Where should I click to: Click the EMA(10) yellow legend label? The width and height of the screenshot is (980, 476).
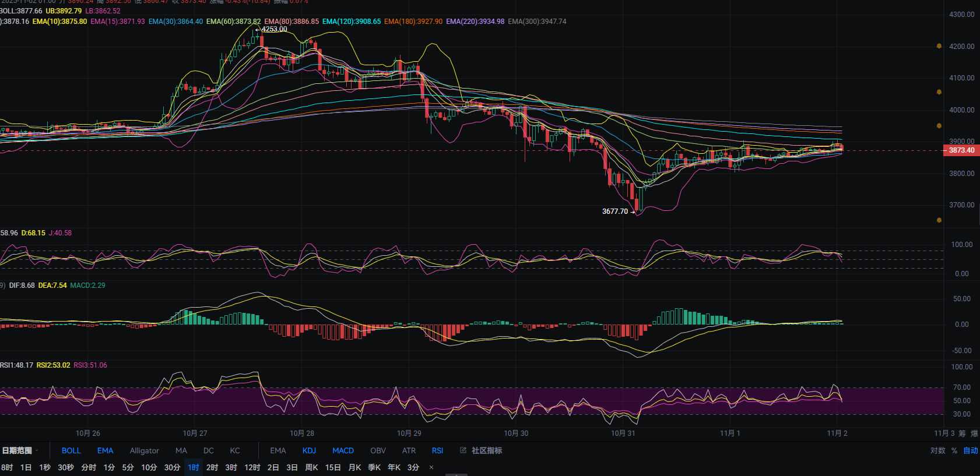click(x=59, y=22)
